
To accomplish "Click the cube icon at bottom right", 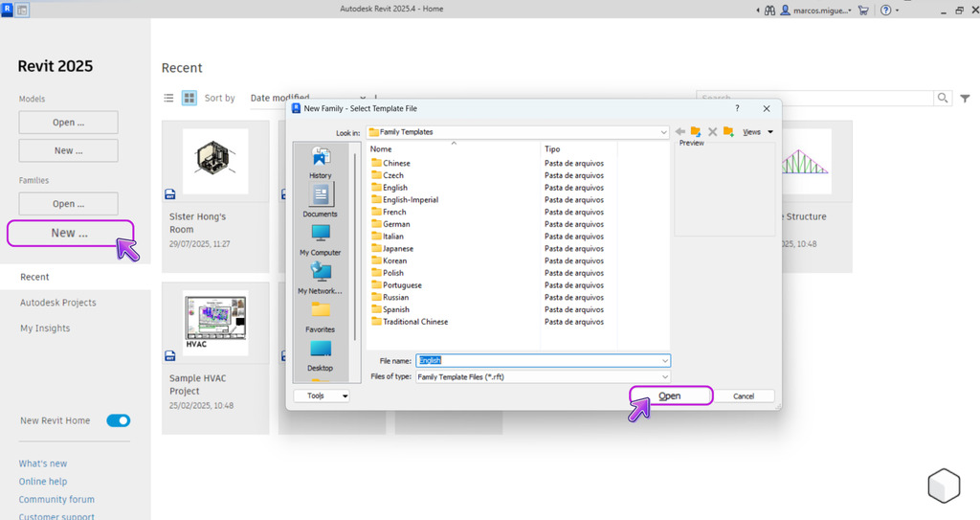I will tap(944, 486).
